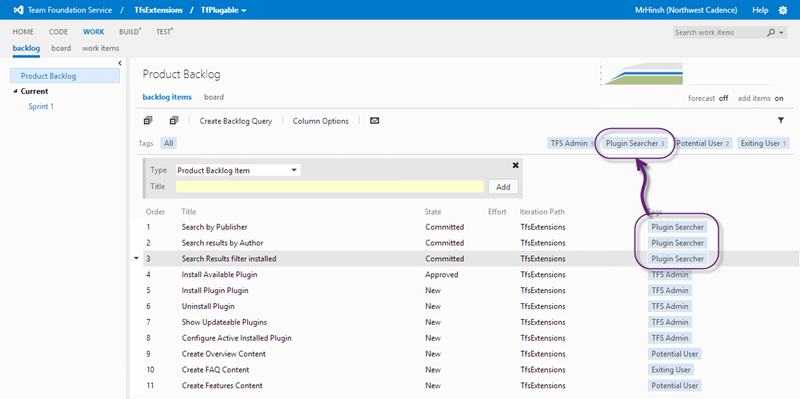Select the backlog sub-tab
This screenshot has height=399, width=800.
[x=26, y=48]
